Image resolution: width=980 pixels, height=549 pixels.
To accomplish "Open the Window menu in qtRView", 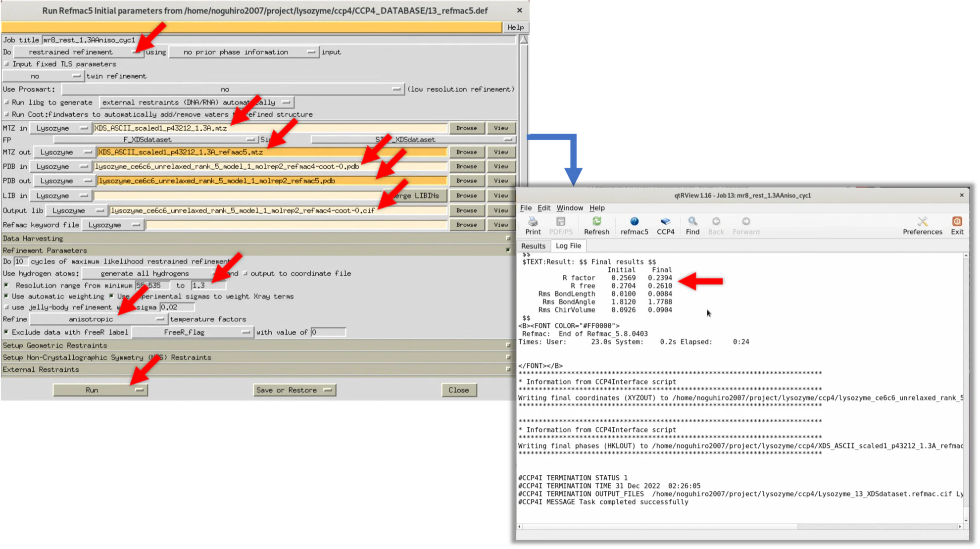I will (569, 208).
